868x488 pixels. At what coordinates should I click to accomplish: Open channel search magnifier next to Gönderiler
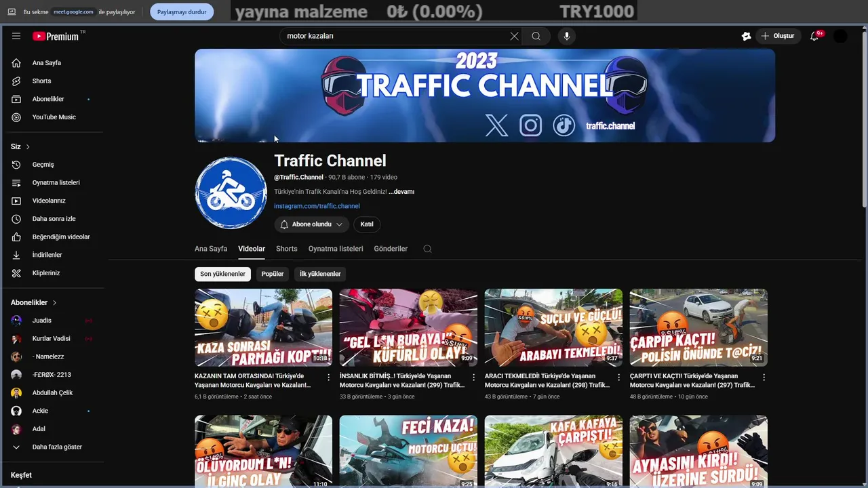427,249
